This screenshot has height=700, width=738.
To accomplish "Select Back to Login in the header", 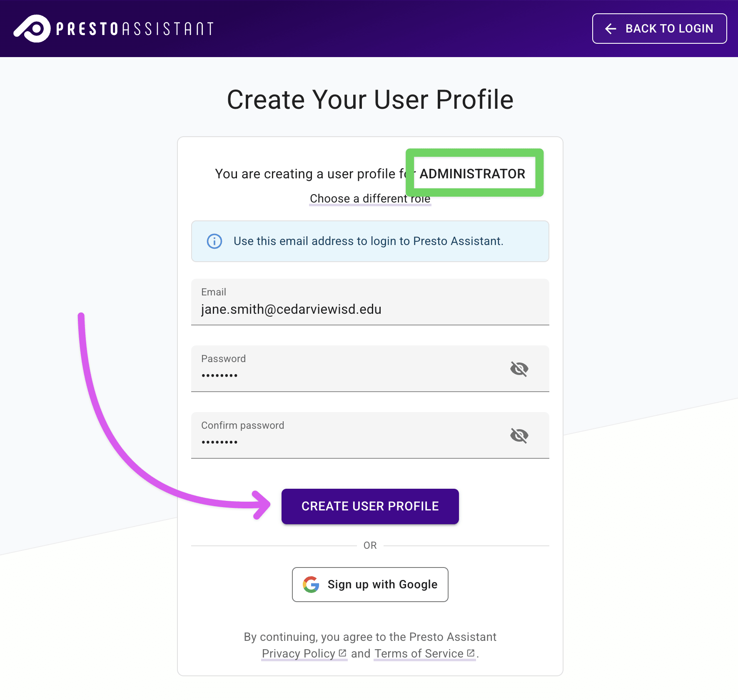I will coord(660,28).
